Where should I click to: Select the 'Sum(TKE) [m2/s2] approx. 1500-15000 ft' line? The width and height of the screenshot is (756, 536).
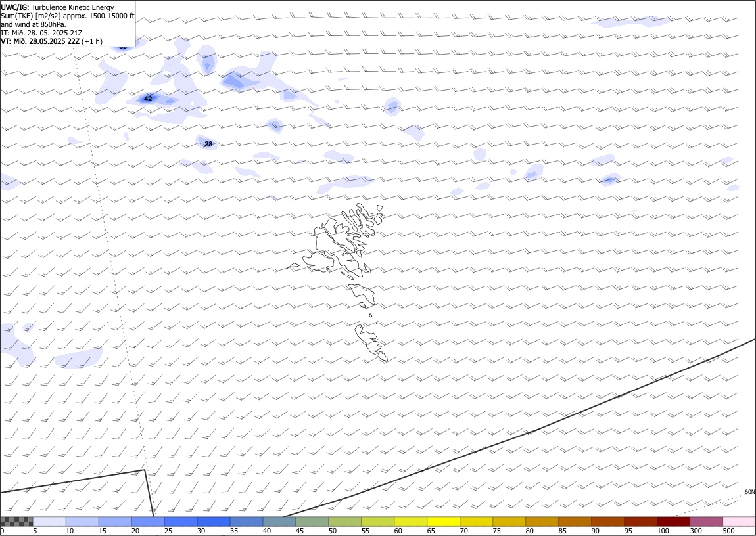[68, 16]
